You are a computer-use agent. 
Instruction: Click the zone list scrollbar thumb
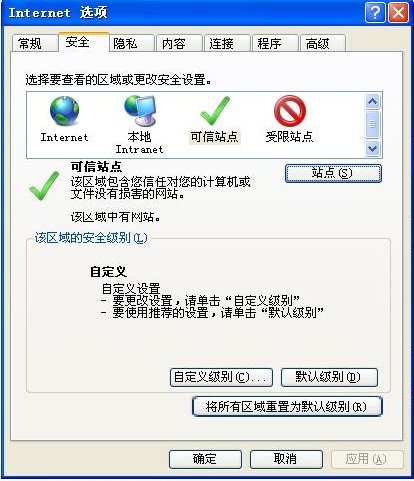click(x=372, y=125)
